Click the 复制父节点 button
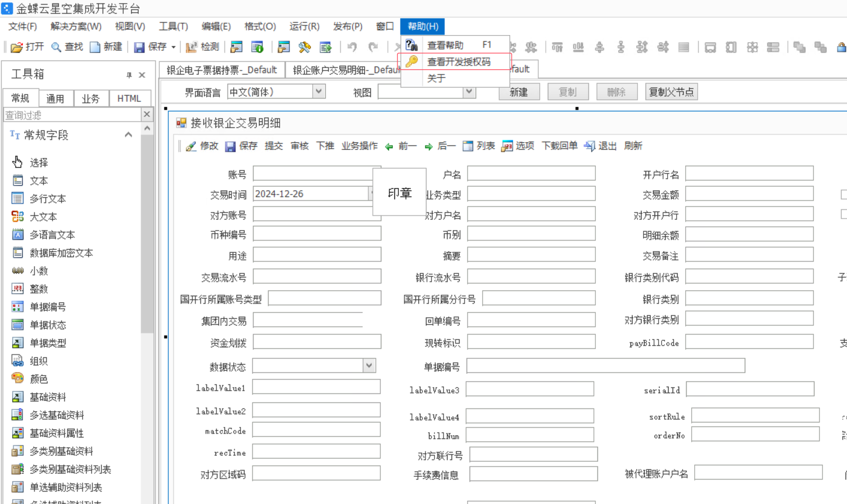The width and height of the screenshot is (847, 504). [671, 91]
